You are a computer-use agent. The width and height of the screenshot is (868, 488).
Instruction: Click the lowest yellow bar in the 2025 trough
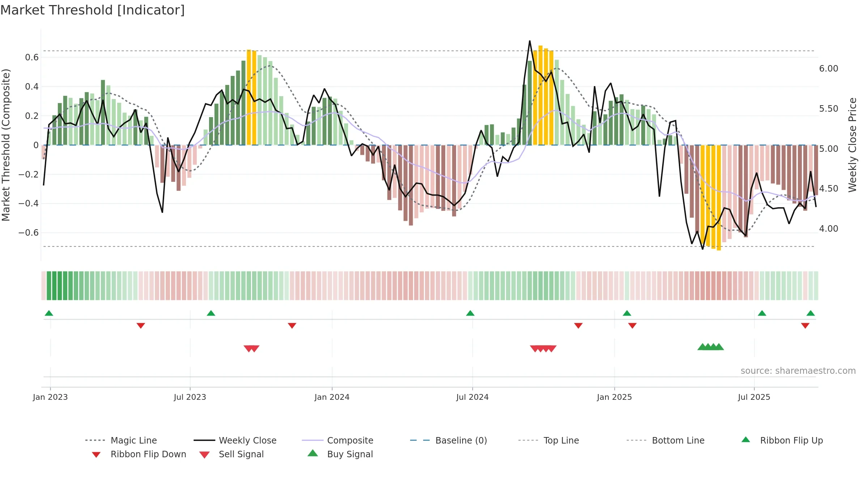(x=719, y=198)
